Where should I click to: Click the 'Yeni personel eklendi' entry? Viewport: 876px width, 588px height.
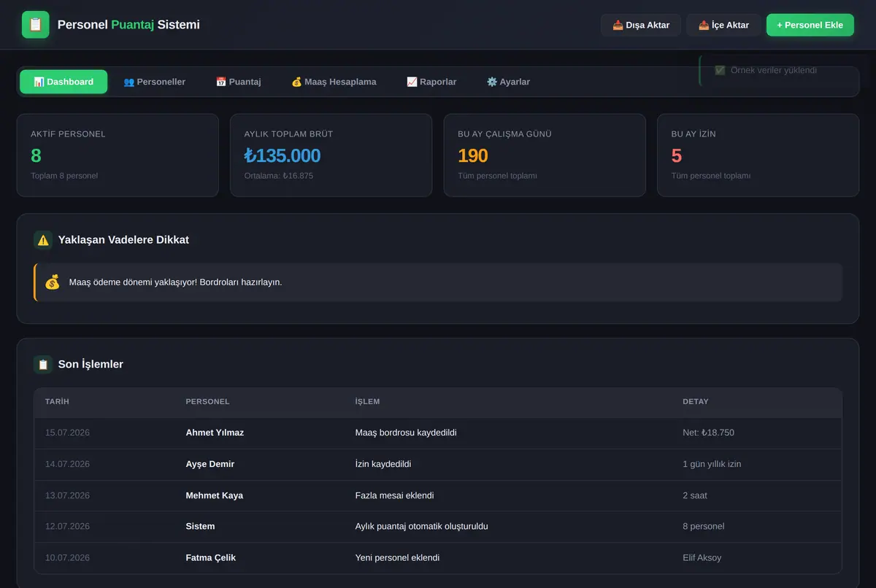pyautogui.click(x=397, y=558)
